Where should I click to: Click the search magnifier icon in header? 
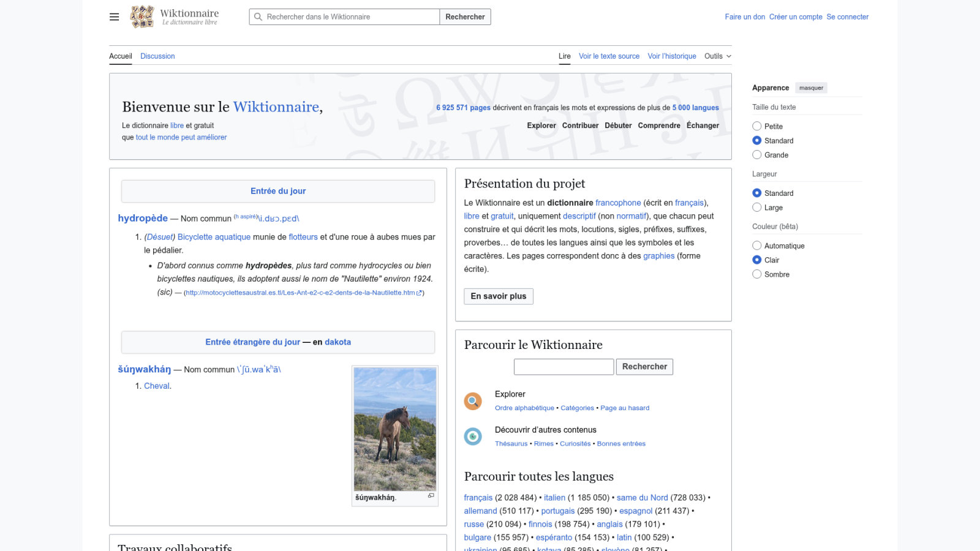tap(258, 17)
